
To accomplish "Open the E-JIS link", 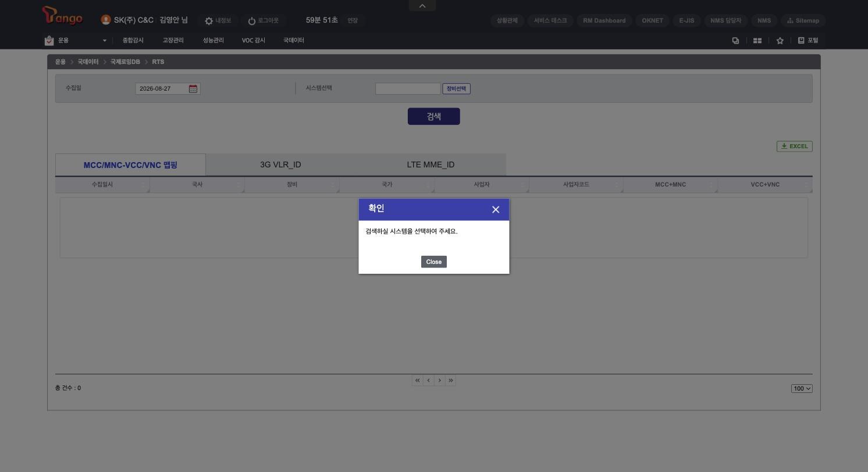I will [686, 20].
